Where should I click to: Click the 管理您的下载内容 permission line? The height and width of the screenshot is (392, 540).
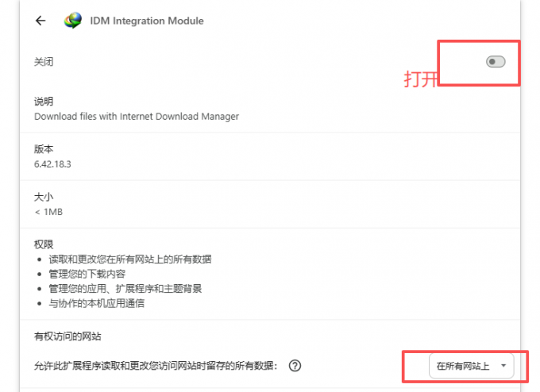87,274
